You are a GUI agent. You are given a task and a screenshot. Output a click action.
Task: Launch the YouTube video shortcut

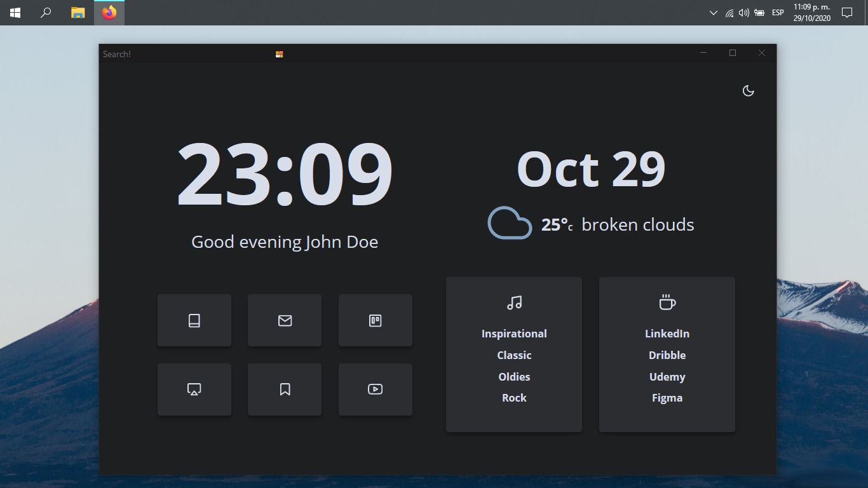(376, 389)
